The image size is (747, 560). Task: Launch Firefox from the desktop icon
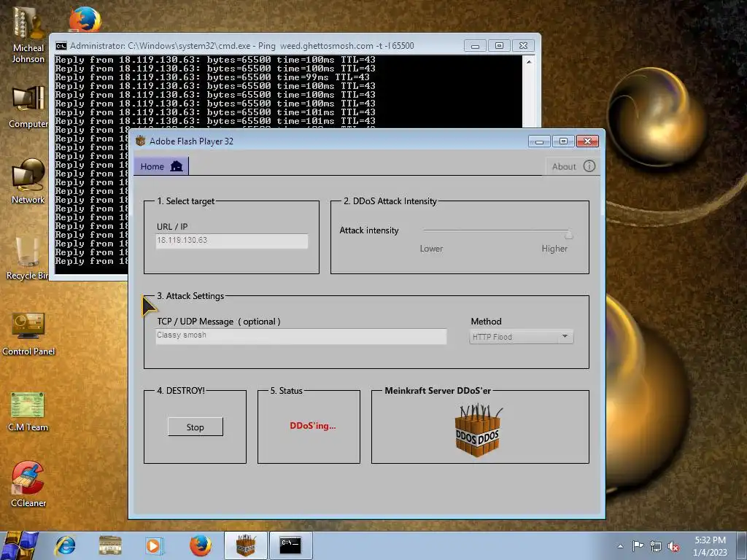pos(85,19)
